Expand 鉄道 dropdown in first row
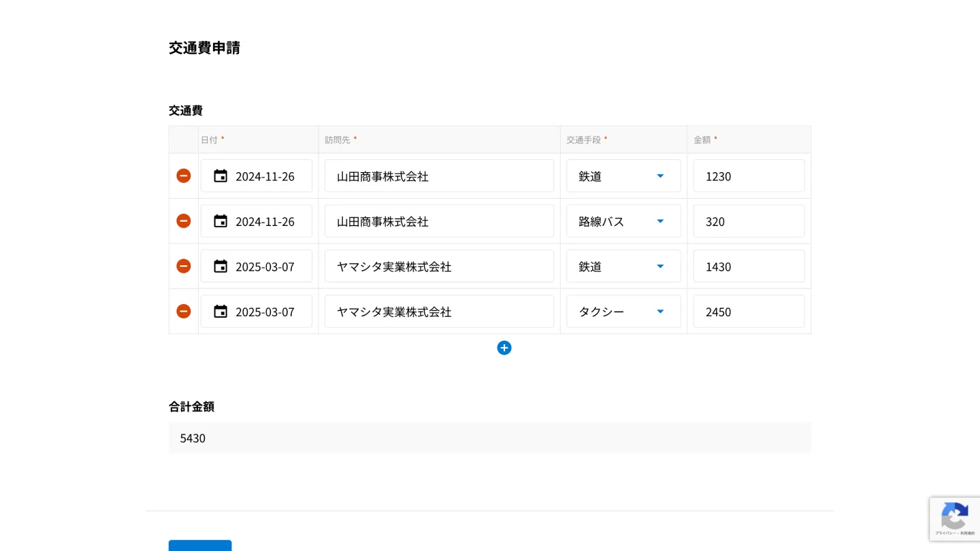980x551 pixels. [x=623, y=176]
